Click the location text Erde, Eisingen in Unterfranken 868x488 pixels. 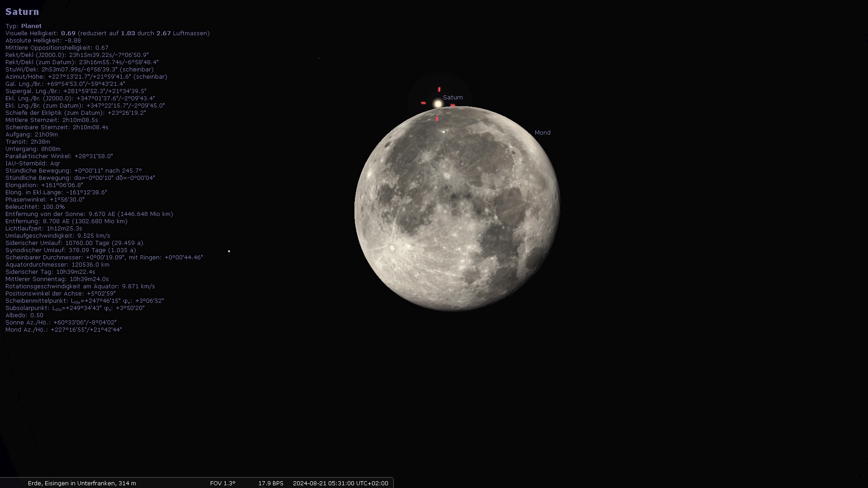[x=82, y=483]
